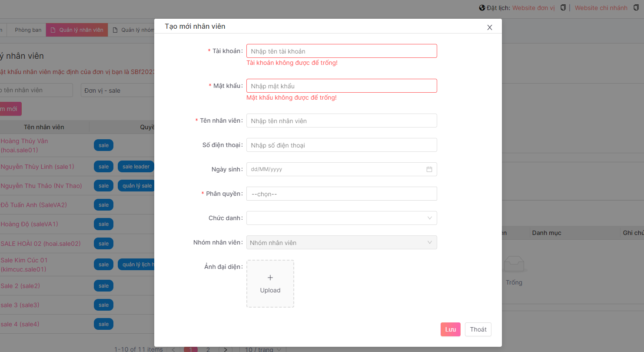Click the Số điện thoại input field
644x352 pixels.
point(341,145)
